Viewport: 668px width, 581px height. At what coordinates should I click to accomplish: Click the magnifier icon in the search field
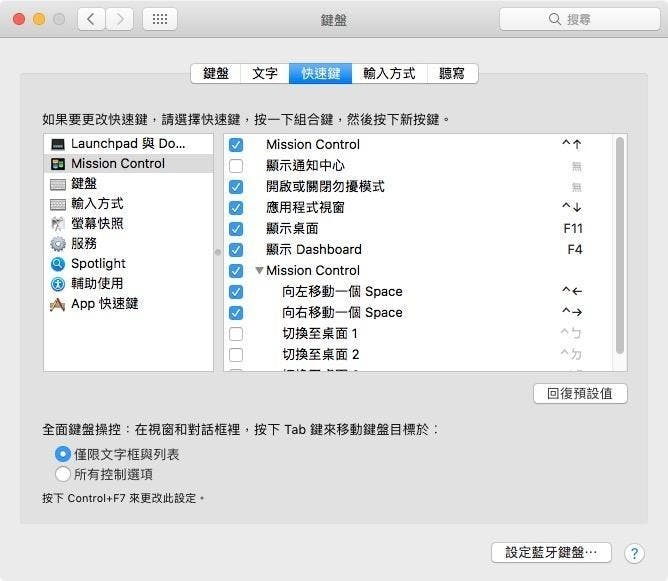pos(554,19)
